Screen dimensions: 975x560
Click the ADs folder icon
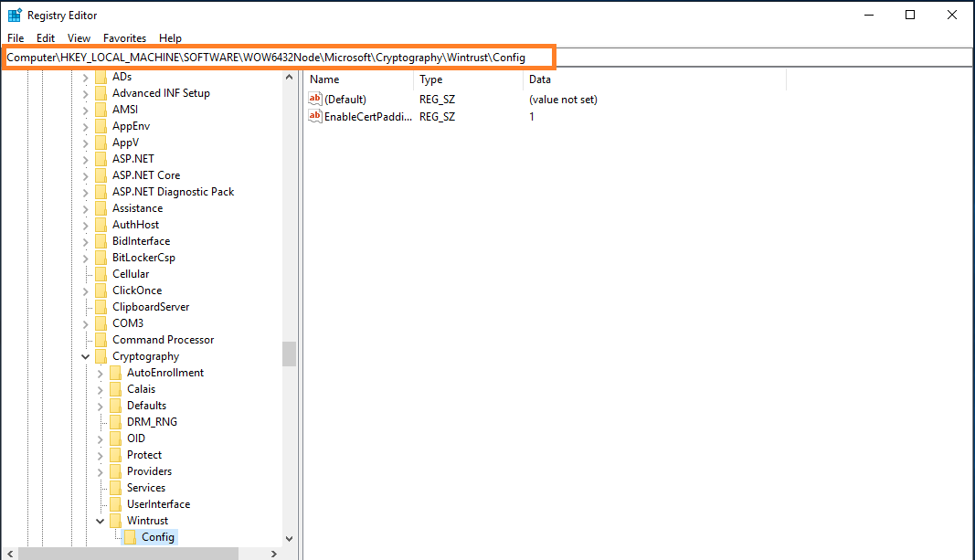tap(101, 77)
